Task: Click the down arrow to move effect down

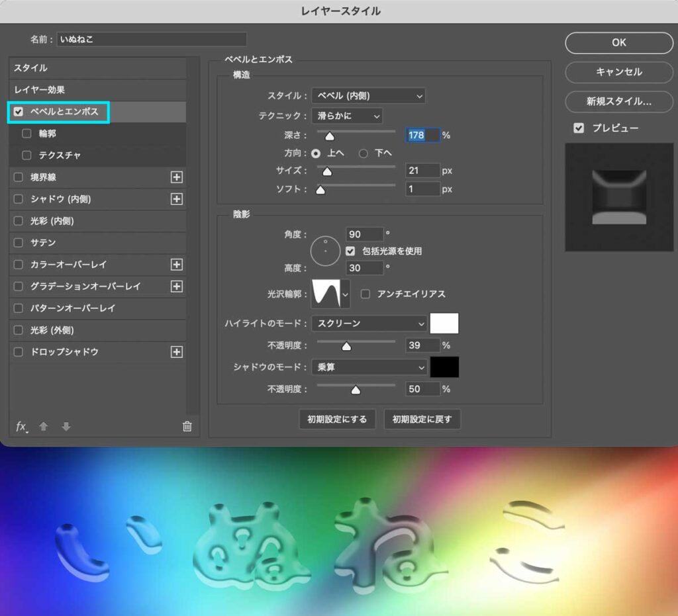Action: coord(66,427)
